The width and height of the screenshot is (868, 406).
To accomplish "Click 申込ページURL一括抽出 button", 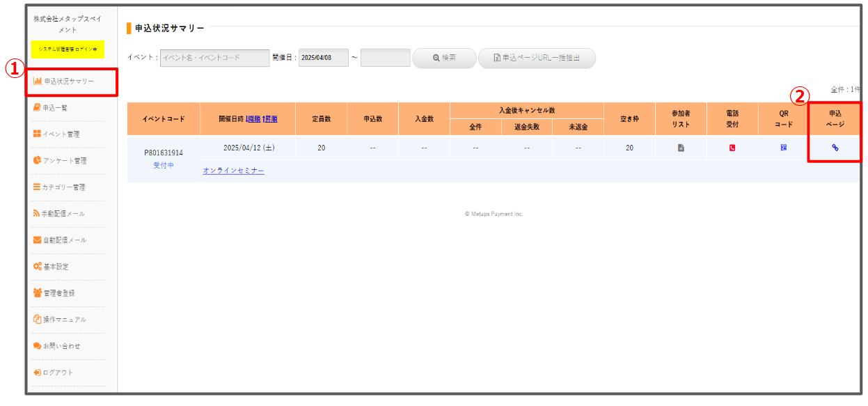I will pyautogui.click(x=537, y=58).
